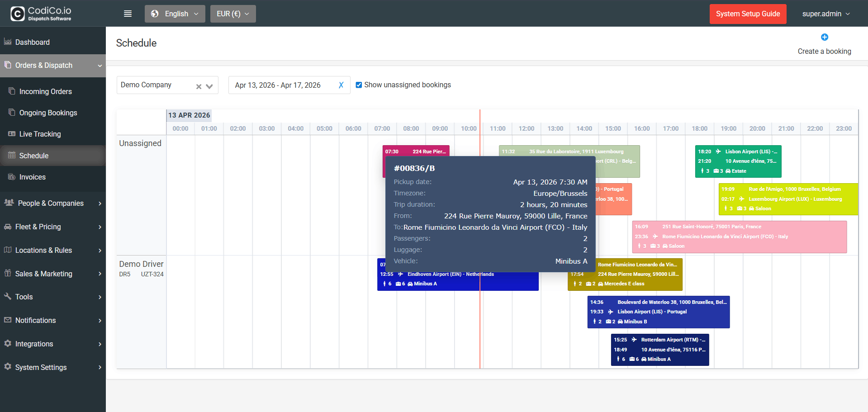Screen dimensions: 868x412
Task: Click the System Setup Guide button
Action: pos(748,14)
